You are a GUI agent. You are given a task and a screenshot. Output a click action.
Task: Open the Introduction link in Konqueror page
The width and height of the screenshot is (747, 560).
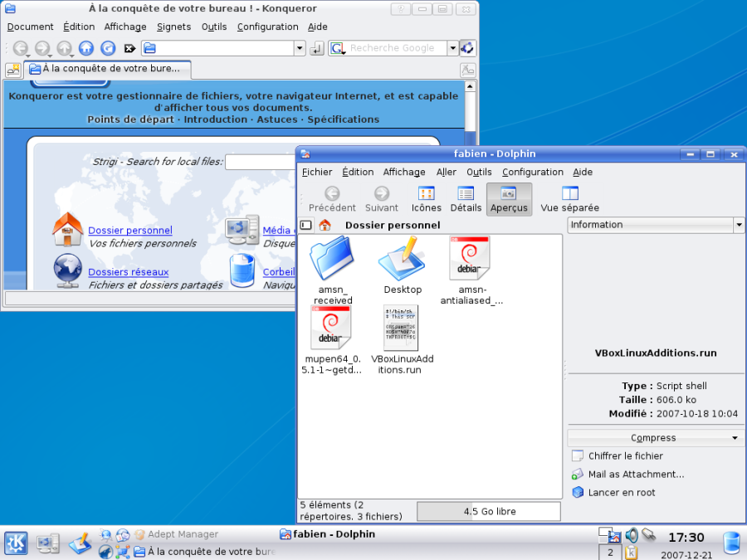pos(215,119)
